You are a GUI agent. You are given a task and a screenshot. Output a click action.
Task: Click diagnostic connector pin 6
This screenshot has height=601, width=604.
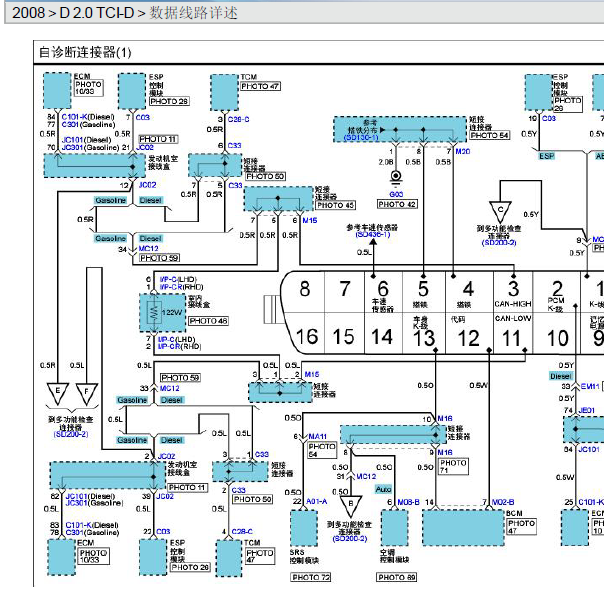[x=383, y=289]
